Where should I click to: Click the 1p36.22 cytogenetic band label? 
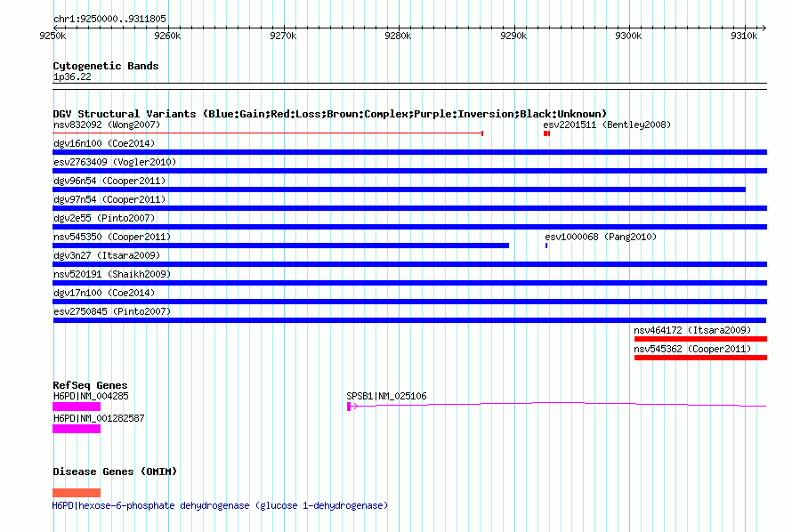(x=72, y=77)
